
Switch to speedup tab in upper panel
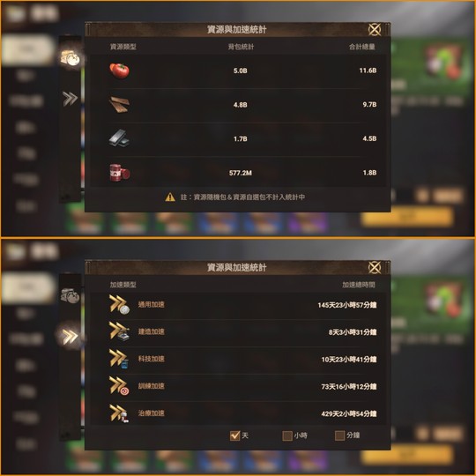[x=71, y=99]
